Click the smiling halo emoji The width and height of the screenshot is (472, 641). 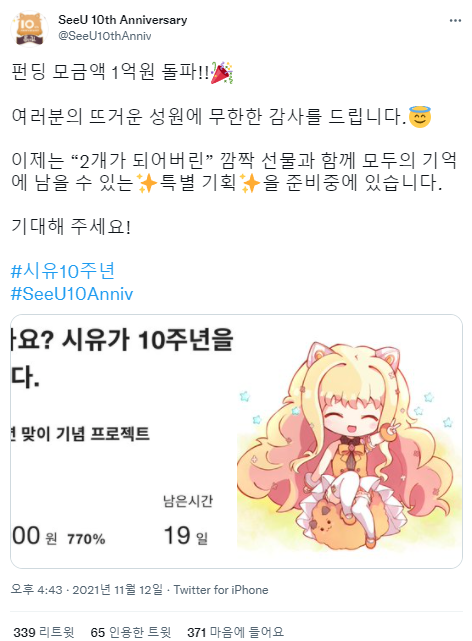coord(420,117)
